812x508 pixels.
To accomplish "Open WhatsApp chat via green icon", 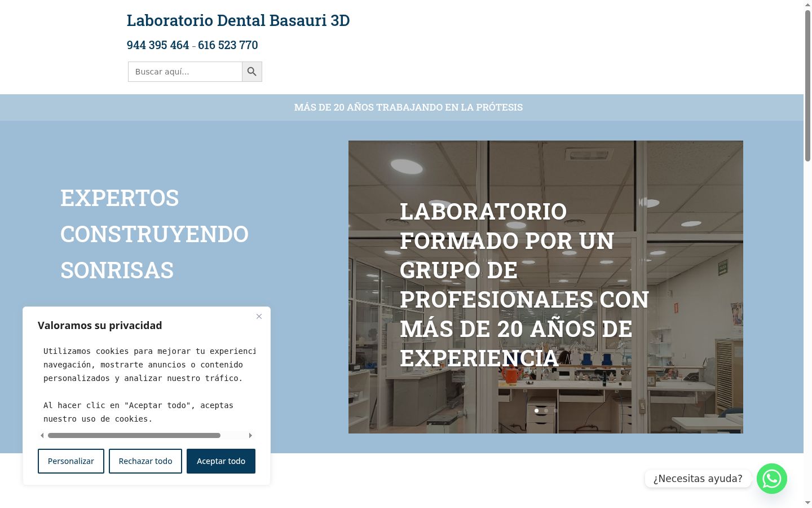I will (772, 479).
